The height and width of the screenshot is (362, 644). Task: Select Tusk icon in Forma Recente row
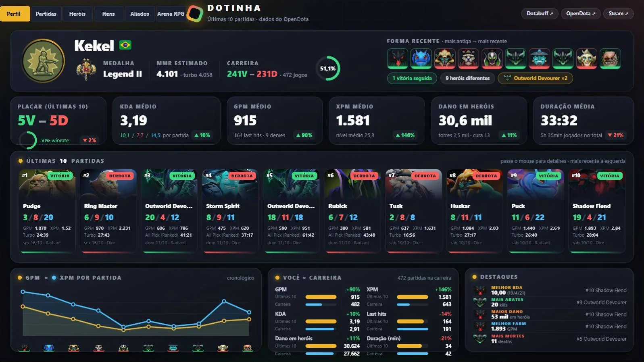[469, 58]
